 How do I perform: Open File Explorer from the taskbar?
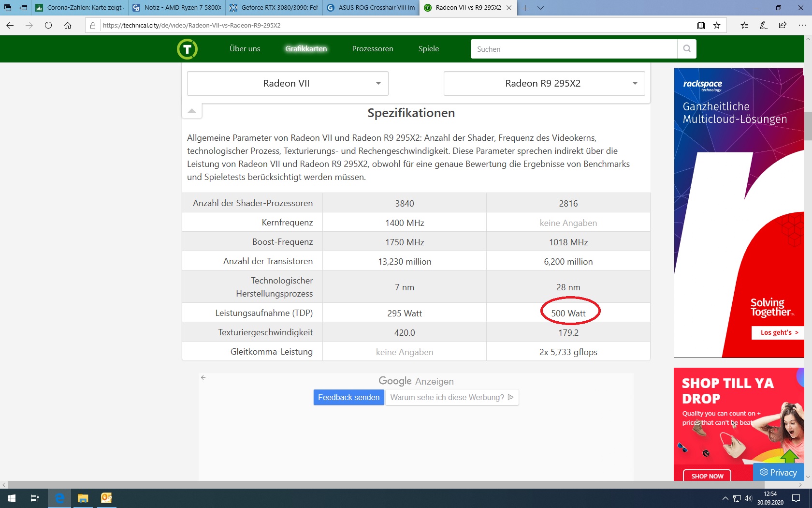click(83, 498)
